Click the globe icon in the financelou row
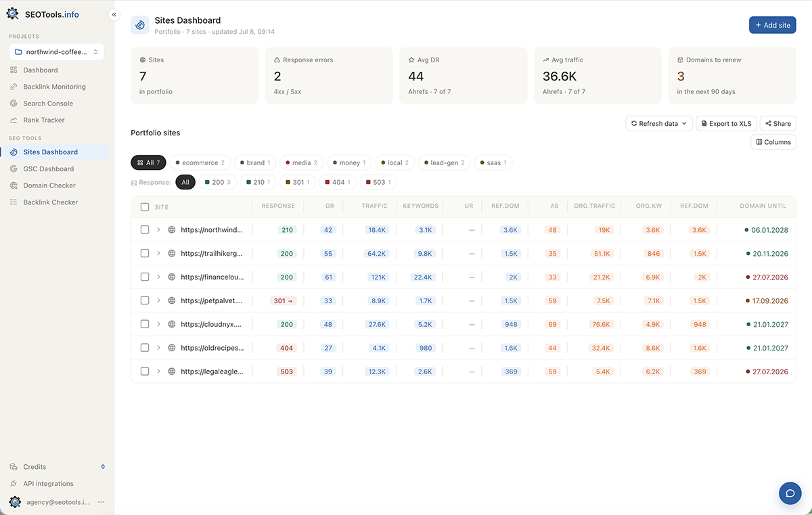Viewport: 812px width, 515px height. click(x=172, y=277)
